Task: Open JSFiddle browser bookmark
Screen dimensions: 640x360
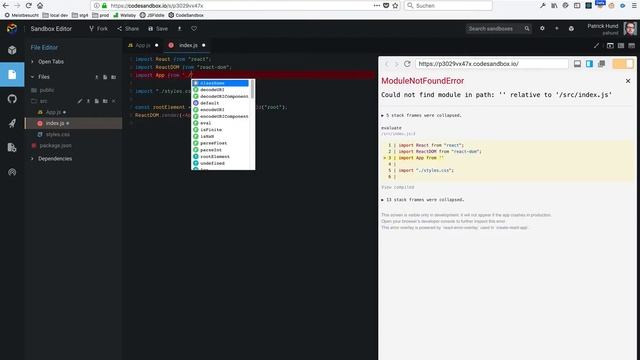Action: click(152, 15)
